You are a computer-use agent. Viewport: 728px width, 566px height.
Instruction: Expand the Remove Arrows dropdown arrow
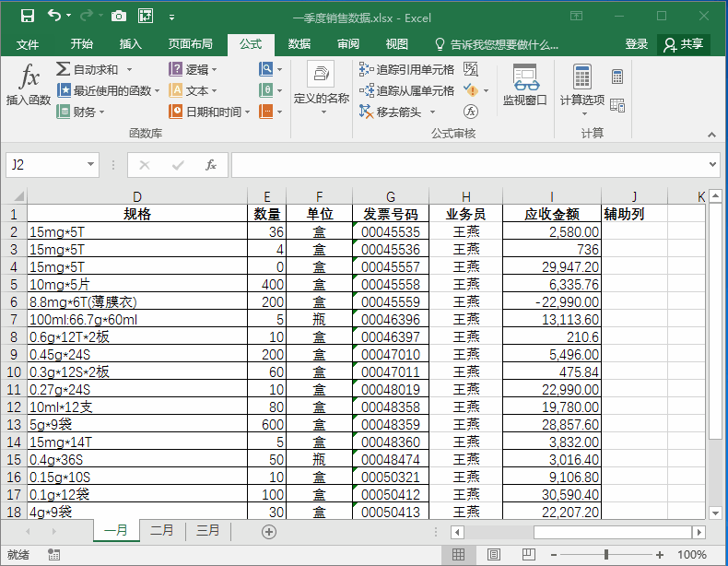[433, 112]
